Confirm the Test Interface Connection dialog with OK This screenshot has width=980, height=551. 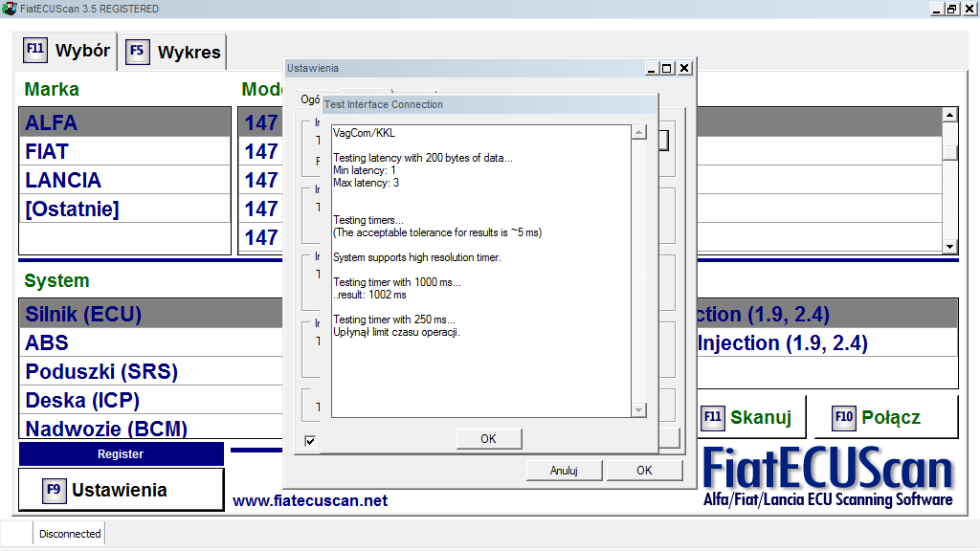point(488,438)
